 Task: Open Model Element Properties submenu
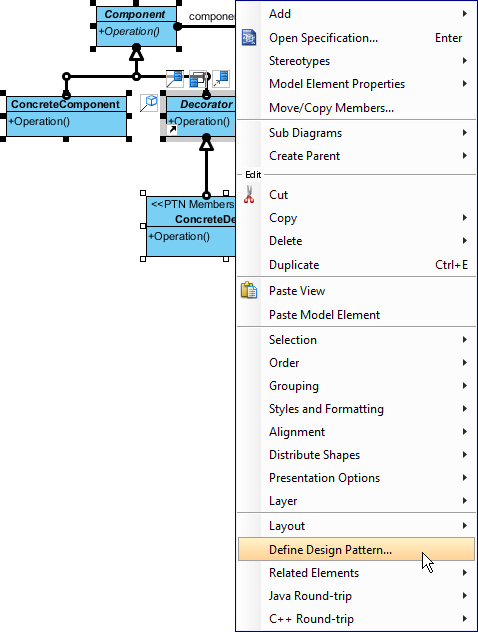356,84
